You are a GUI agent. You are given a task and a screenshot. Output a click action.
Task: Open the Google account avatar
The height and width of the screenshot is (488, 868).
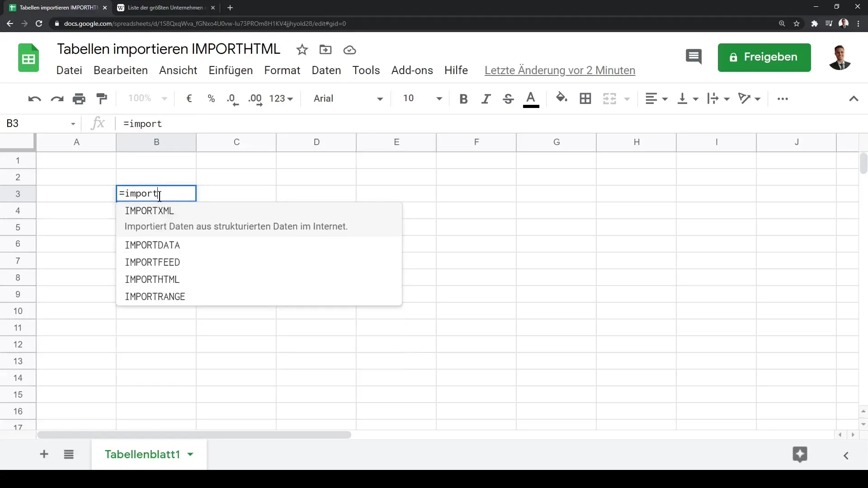tap(840, 57)
